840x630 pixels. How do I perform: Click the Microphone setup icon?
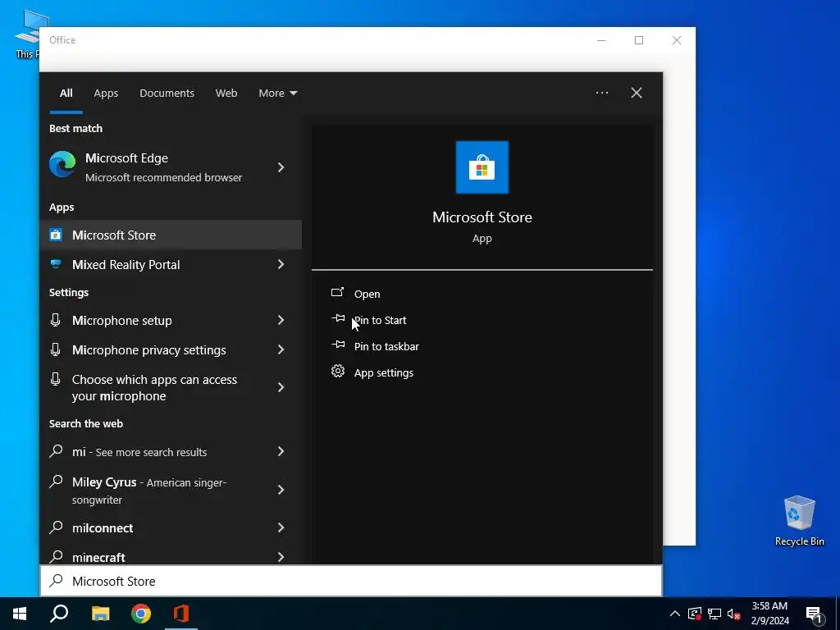click(55, 320)
